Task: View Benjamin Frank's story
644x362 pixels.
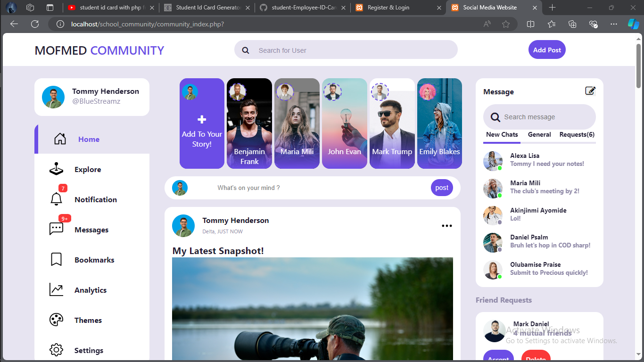Action: pos(249,123)
